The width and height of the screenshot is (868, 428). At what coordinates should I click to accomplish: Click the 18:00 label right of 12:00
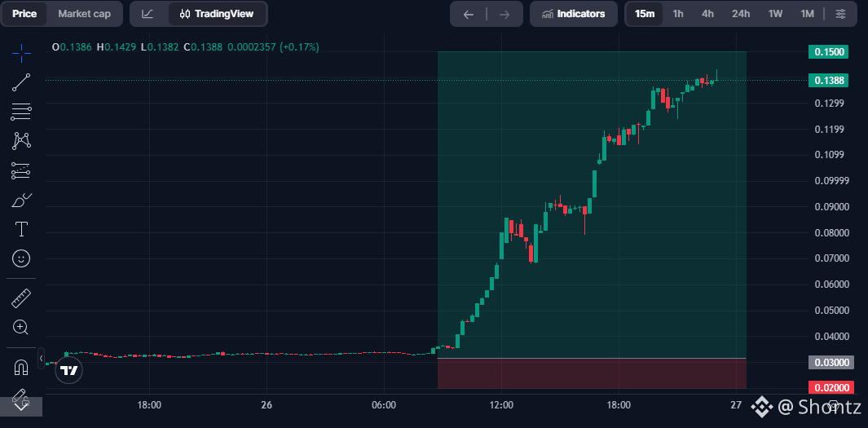point(619,404)
